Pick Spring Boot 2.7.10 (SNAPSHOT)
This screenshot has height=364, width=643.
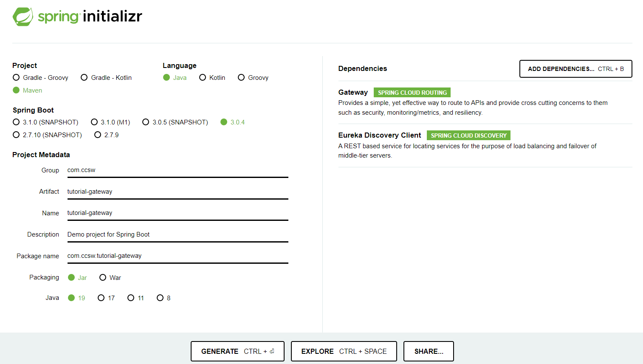[17, 135]
